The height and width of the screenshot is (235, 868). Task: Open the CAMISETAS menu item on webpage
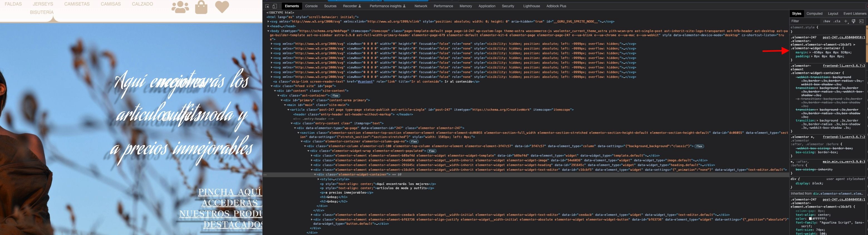coord(77,4)
